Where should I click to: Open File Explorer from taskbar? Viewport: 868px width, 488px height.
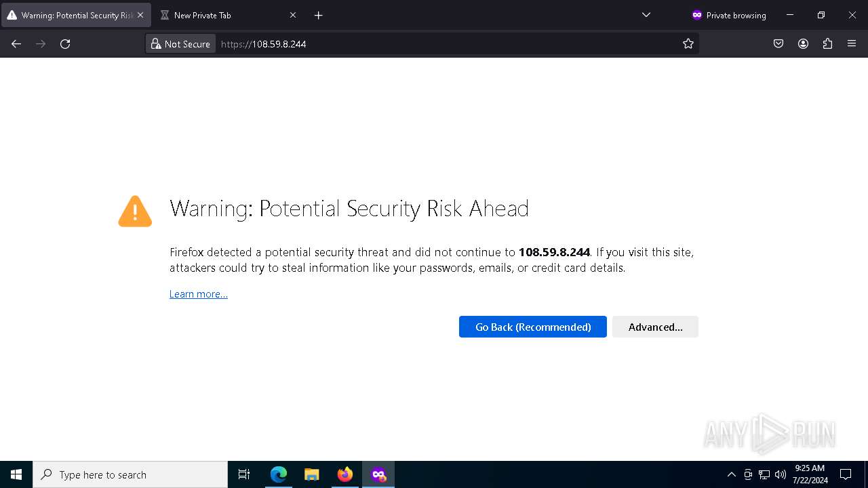tap(312, 474)
